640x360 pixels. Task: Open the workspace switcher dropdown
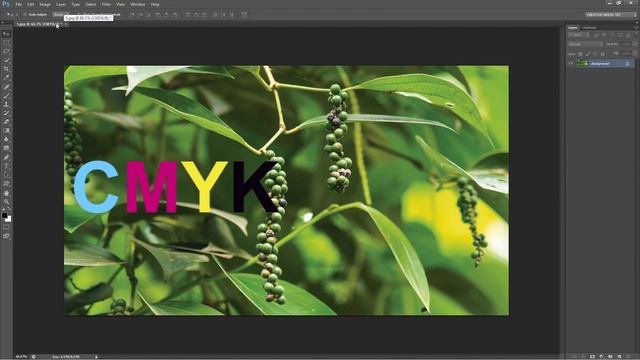(x=611, y=14)
